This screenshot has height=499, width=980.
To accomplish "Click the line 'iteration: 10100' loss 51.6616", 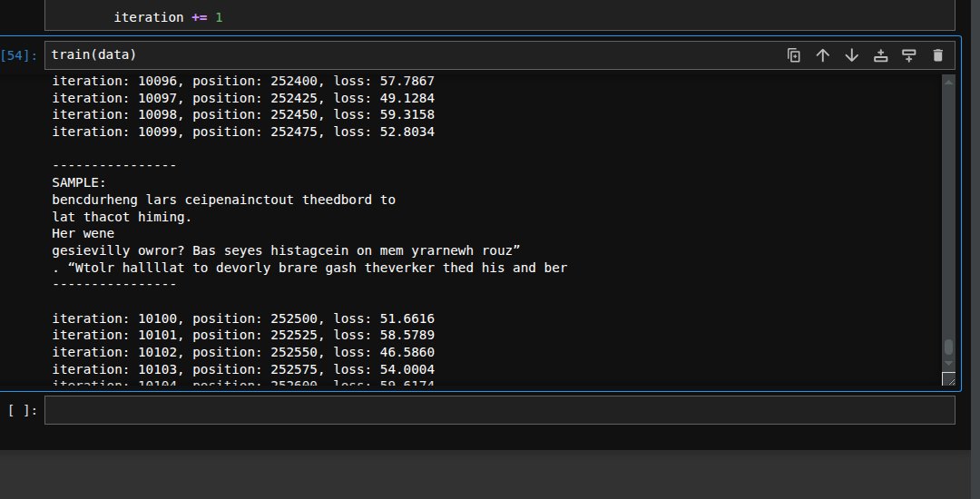I will point(243,318).
